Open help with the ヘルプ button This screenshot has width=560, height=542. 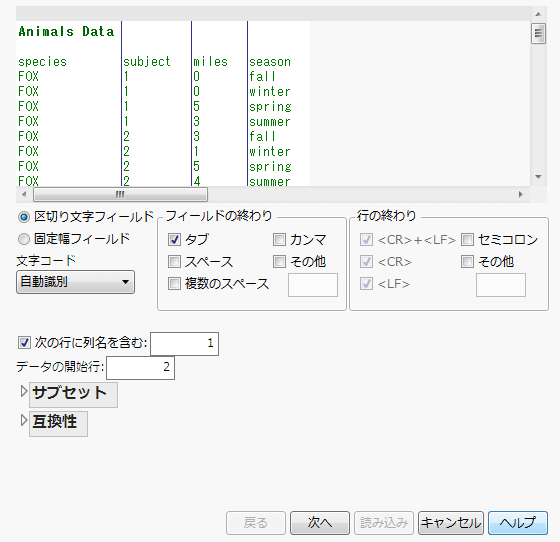click(x=518, y=523)
